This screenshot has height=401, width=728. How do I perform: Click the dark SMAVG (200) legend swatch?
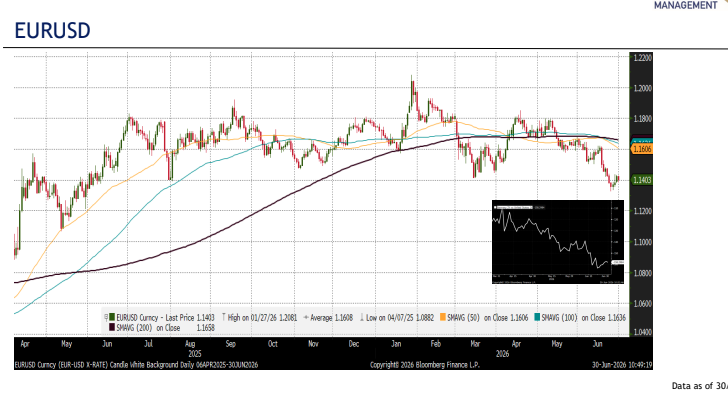click(x=112, y=328)
